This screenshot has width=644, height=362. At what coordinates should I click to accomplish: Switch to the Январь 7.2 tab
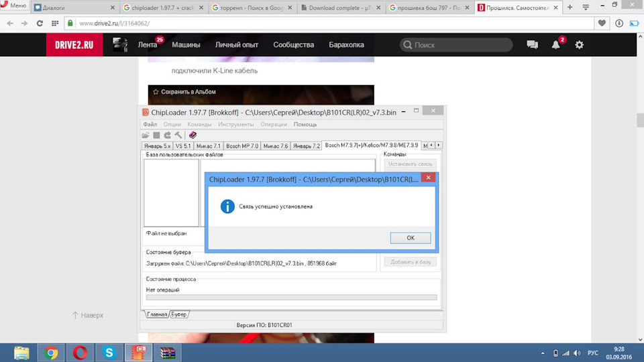click(x=307, y=146)
